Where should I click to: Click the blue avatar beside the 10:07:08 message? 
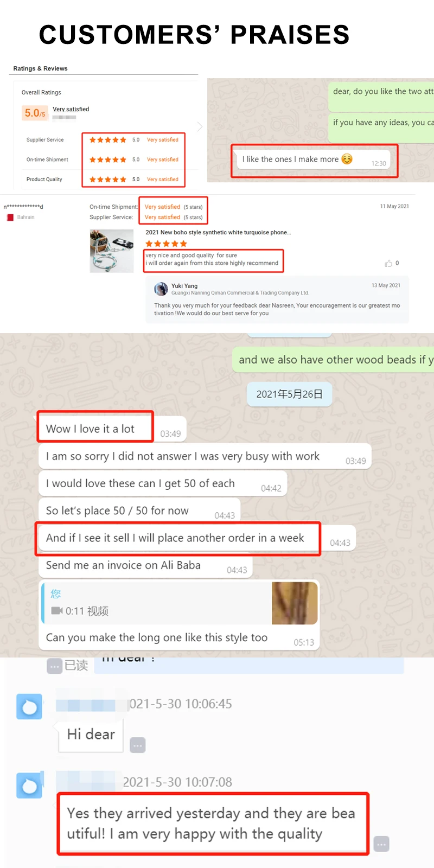click(29, 785)
